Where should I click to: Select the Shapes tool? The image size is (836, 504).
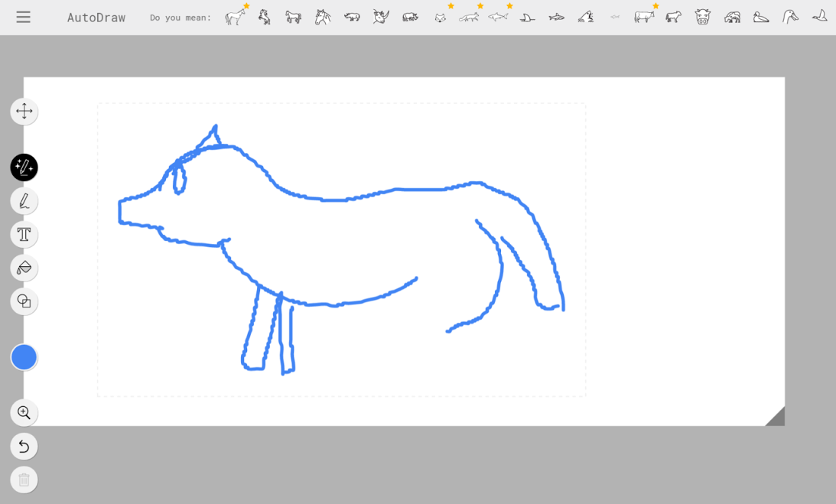tap(24, 301)
